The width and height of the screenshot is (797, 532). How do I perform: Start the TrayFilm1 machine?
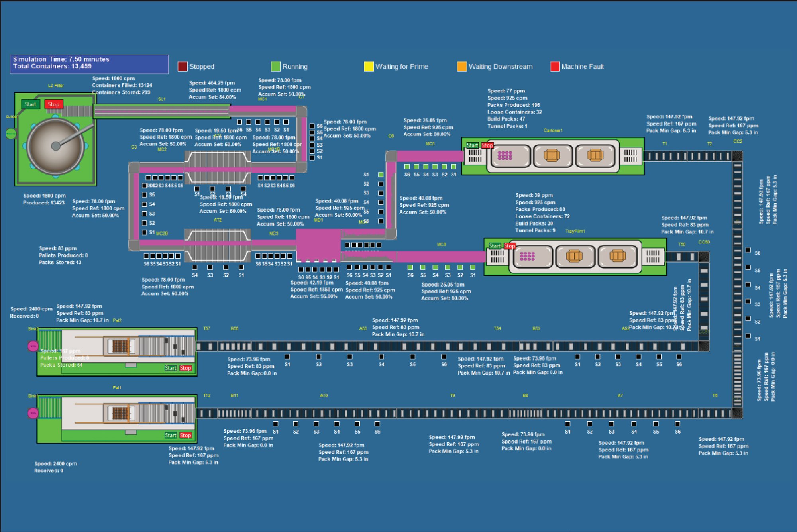(x=495, y=246)
